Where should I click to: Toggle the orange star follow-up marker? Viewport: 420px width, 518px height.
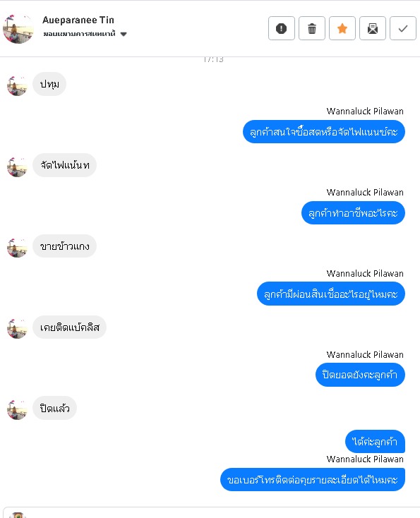[x=342, y=28]
